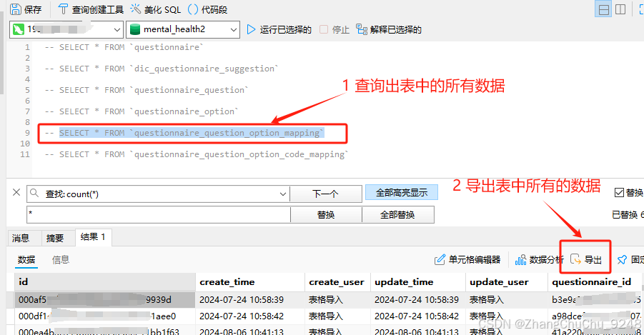Open the Query Builder tool (查询创建工具)

[91, 9]
